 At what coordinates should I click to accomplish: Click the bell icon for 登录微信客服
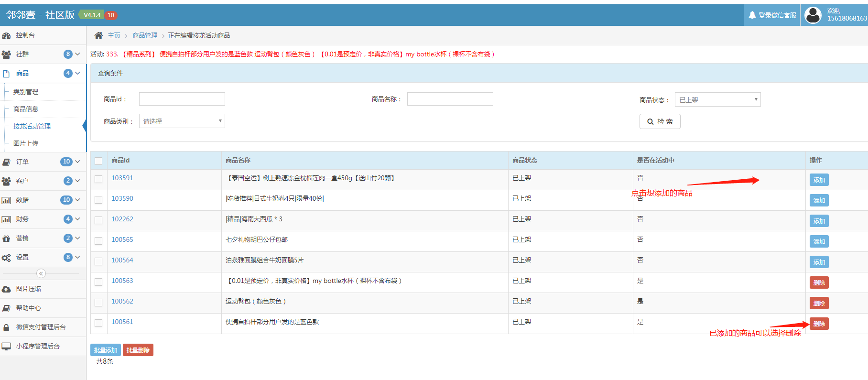pos(752,15)
